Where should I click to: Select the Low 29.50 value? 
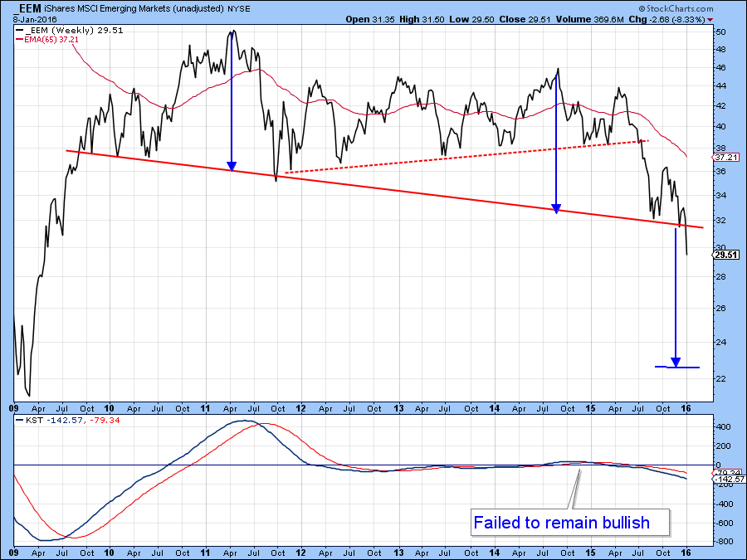pos(472,20)
